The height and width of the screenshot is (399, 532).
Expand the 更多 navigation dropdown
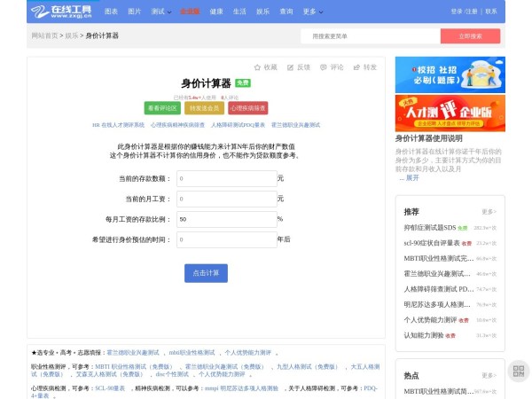coord(311,12)
